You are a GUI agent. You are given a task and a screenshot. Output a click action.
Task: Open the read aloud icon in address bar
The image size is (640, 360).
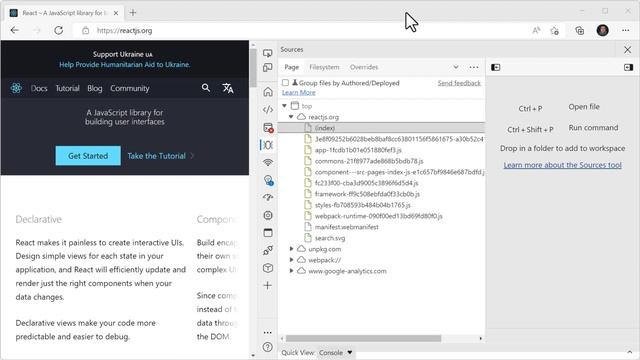[536, 30]
